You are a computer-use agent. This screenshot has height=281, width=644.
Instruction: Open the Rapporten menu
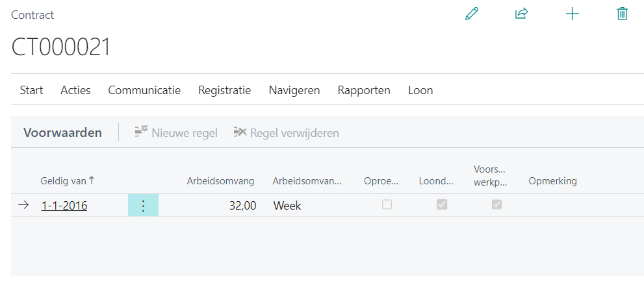364,90
